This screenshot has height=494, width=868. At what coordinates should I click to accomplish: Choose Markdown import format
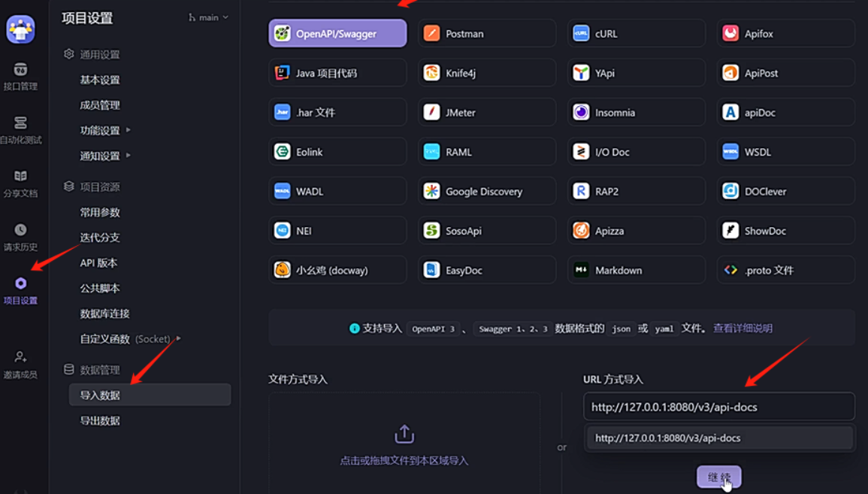[x=637, y=270]
